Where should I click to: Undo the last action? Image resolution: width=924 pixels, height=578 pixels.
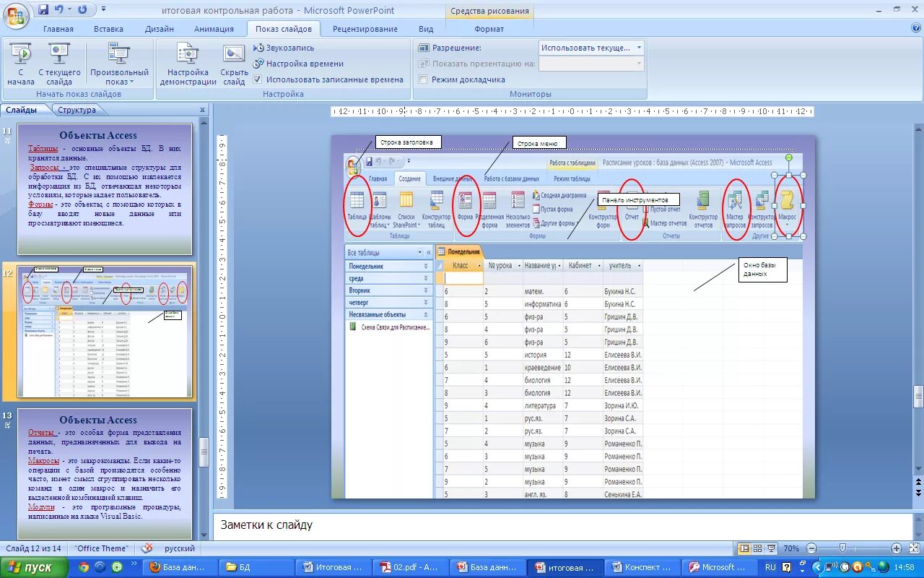tap(58, 9)
